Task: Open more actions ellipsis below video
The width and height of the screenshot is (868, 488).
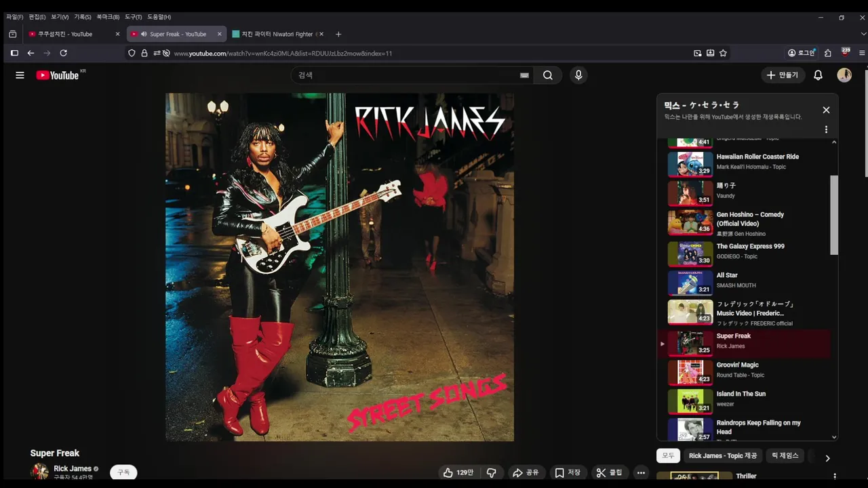Action: tap(641, 472)
